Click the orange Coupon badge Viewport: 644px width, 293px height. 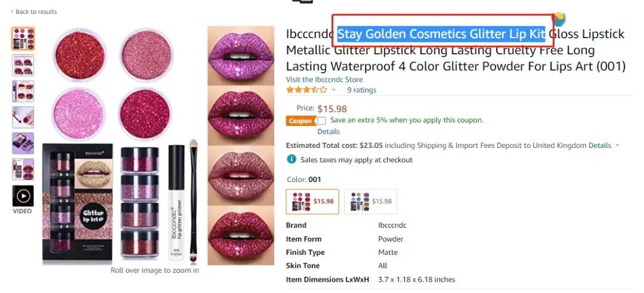tap(300, 121)
